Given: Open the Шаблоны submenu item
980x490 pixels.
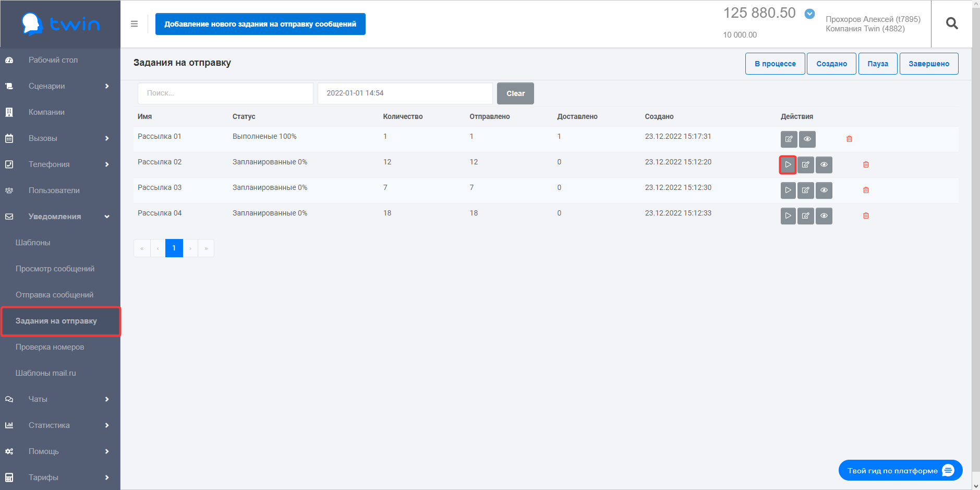Looking at the screenshot, I should (x=60, y=243).
